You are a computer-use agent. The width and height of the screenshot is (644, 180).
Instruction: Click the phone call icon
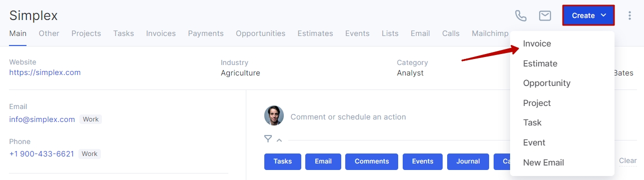click(x=521, y=15)
